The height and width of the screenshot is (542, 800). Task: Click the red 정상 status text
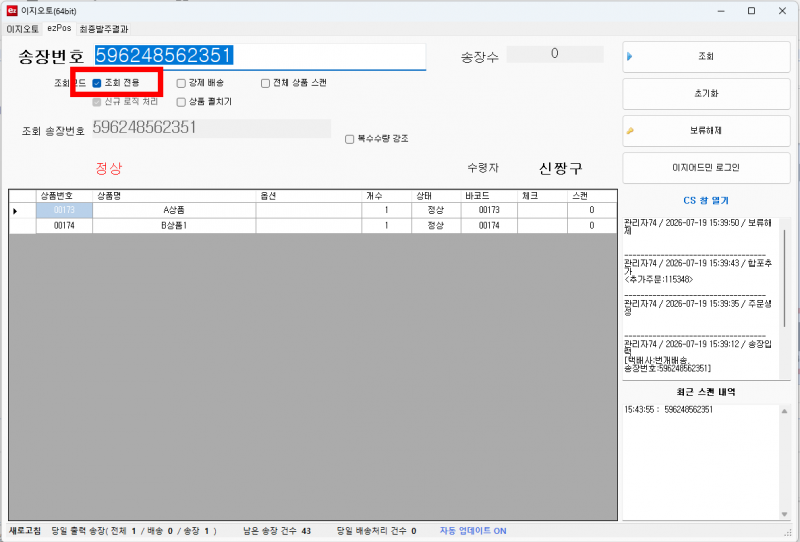(109, 168)
